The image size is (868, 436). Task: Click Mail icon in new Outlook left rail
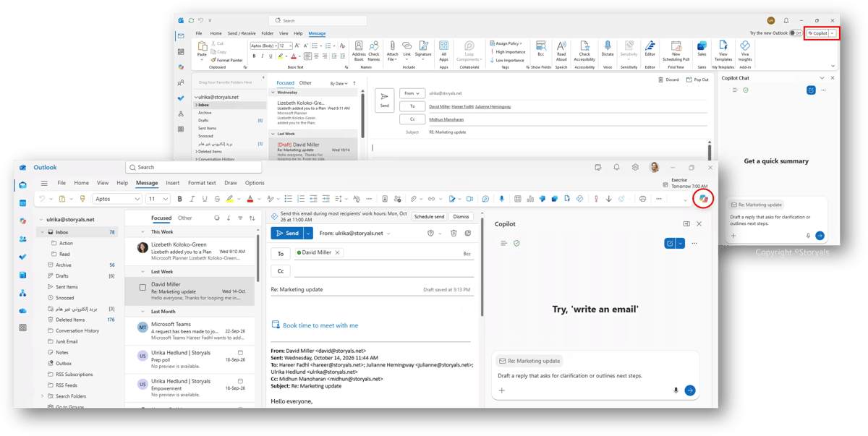23,185
